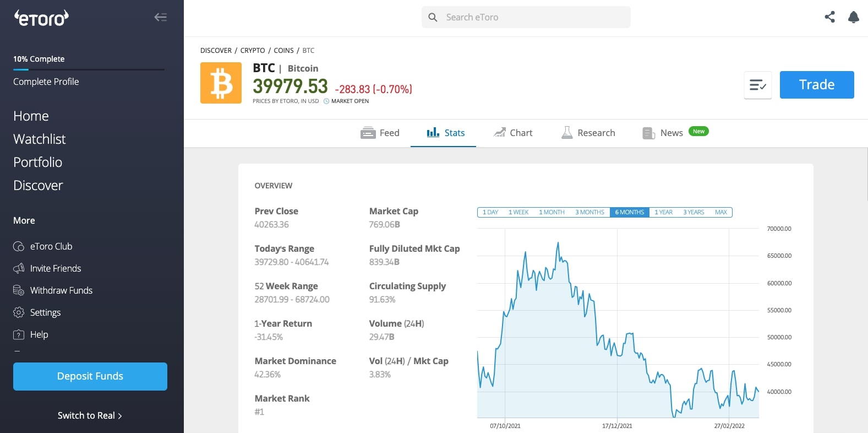This screenshot has width=868, height=433.
Task: Focus the Search eToro field
Action: click(x=526, y=17)
